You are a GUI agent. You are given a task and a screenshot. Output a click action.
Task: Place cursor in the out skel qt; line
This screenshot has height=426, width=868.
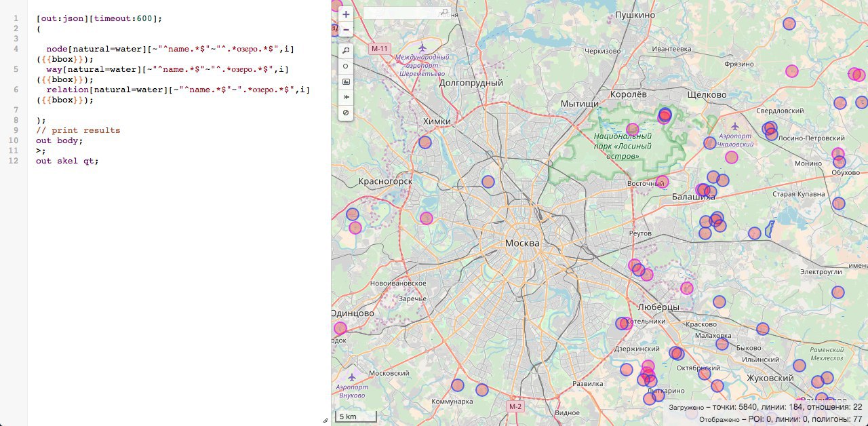(x=67, y=161)
